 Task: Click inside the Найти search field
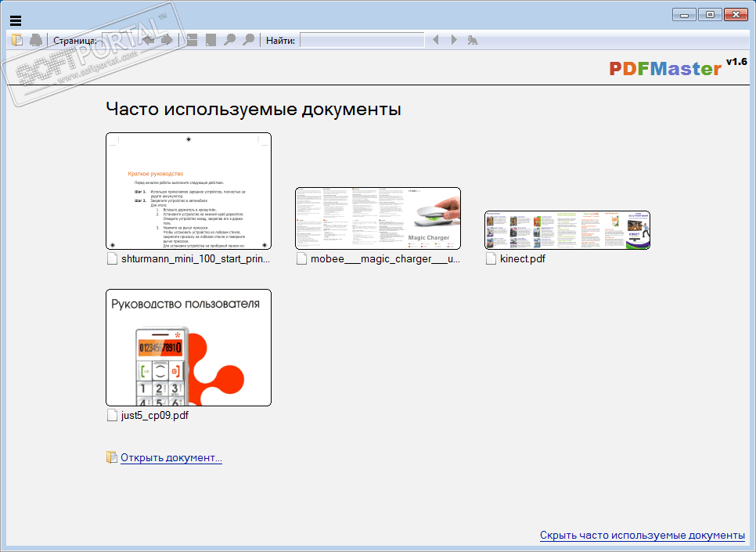(x=362, y=40)
